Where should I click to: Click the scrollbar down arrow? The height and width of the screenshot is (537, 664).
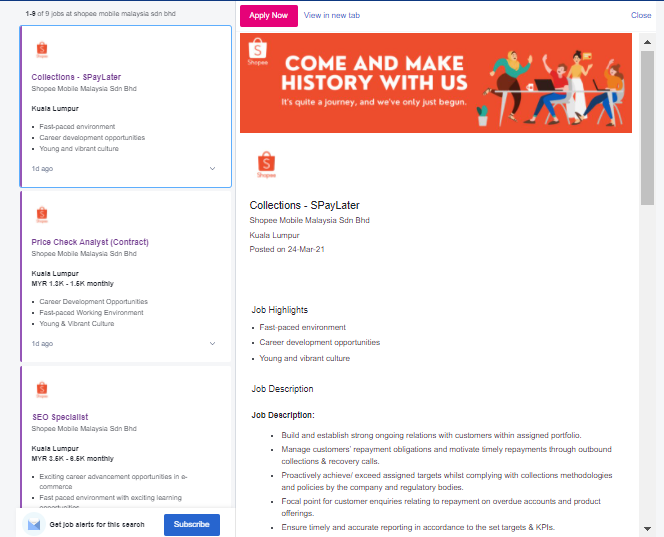tap(647, 529)
